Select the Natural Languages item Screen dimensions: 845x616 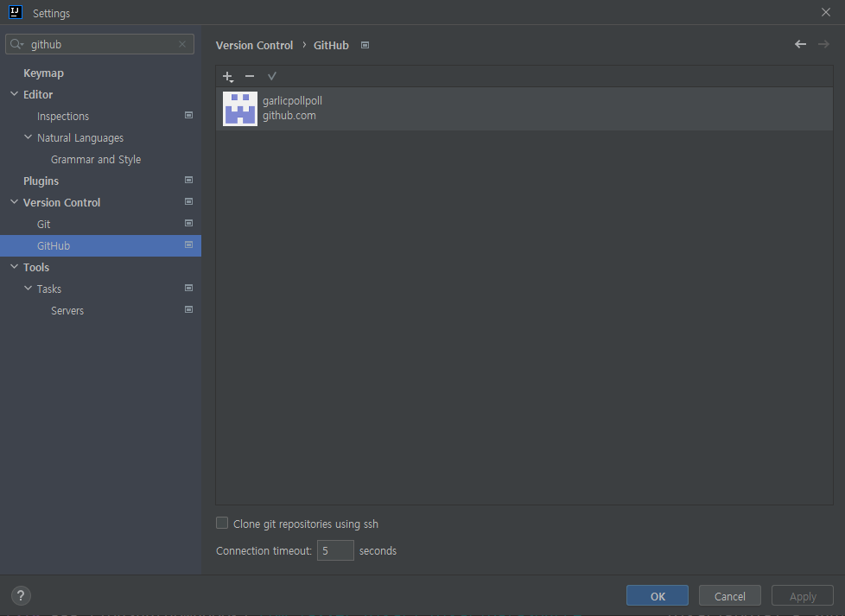click(x=80, y=138)
